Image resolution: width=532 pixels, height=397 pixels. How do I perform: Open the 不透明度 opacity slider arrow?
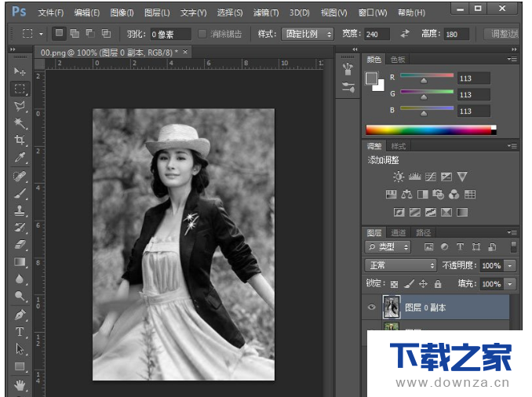(510, 266)
